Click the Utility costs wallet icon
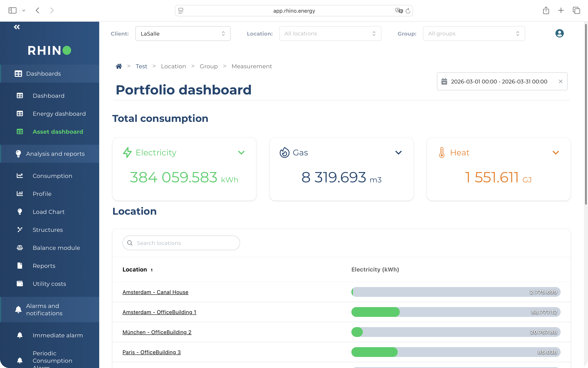 pos(20,284)
